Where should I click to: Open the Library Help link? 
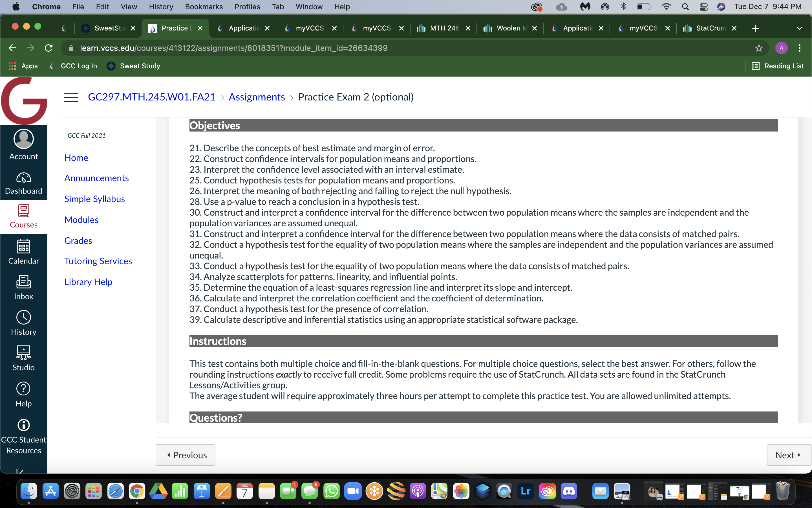(x=88, y=282)
